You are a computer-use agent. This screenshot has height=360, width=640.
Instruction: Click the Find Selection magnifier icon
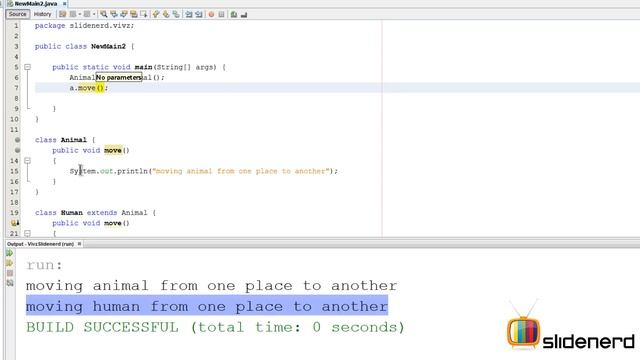tap(104, 14)
